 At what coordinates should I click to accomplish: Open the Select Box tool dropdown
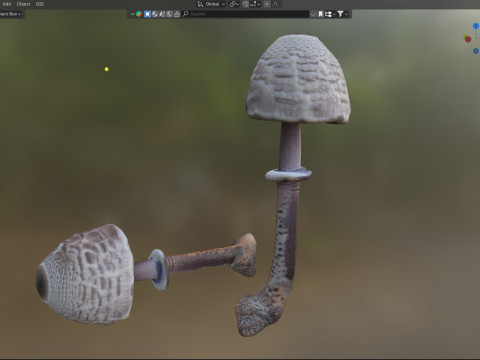point(11,14)
